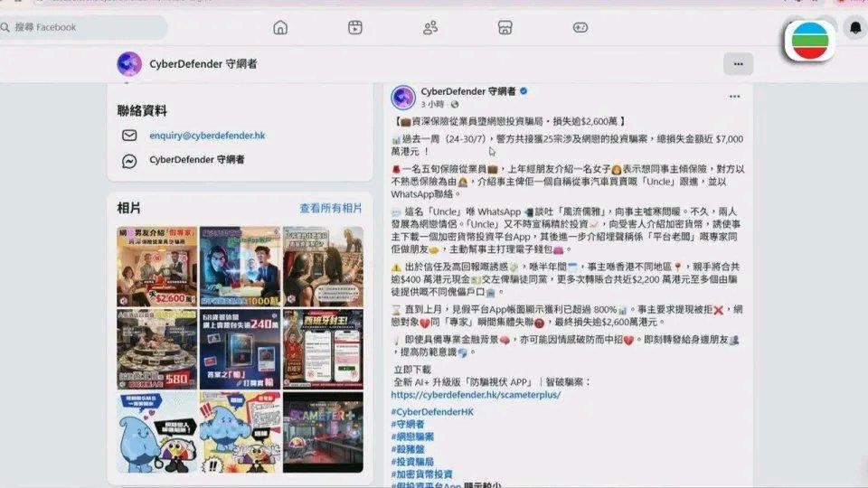Click the #加密貨幣投資 hashtag
Viewport: 868px width, 488px height.
pyautogui.click(x=421, y=474)
